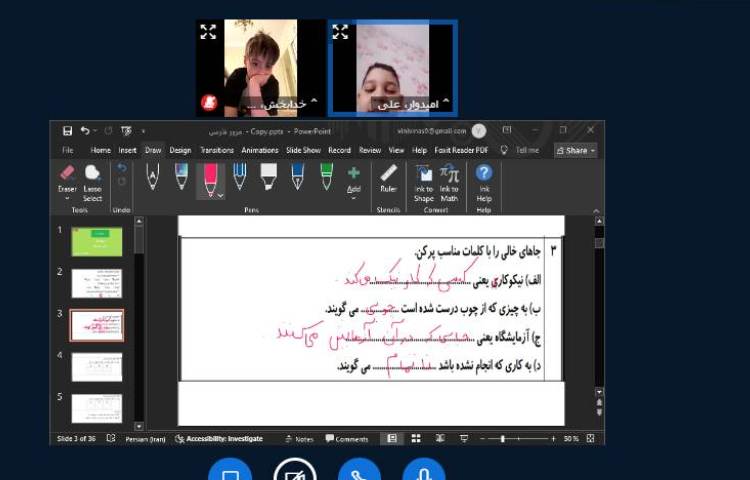Screen dimensions: 750x480
Task: Select the green pen
Action: click(x=327, y=176)
